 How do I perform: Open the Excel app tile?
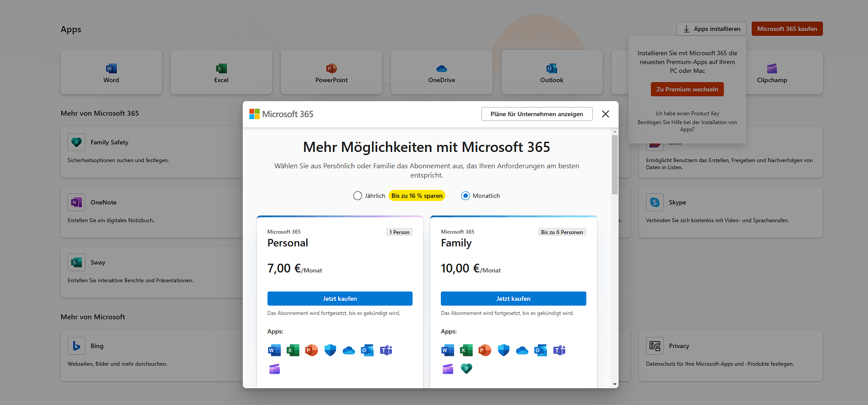(x=221, y=72)
